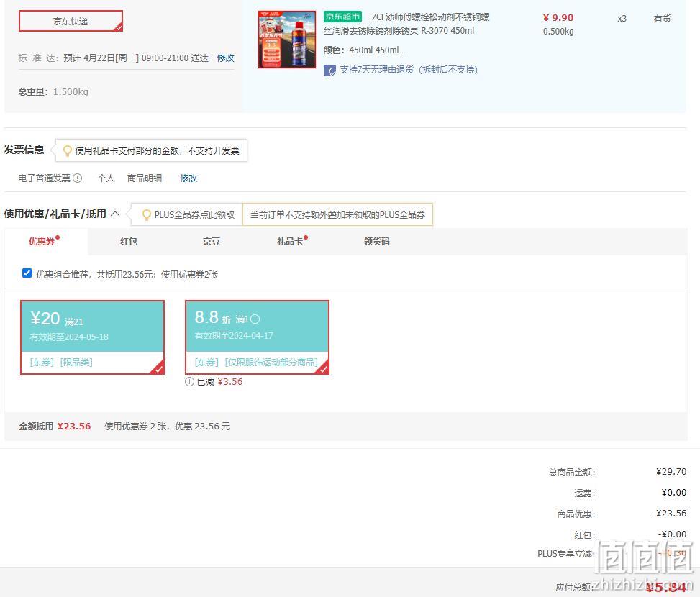The image size is (700, 597).
Task: Click lightbulb icon in invoice notice
Action: click(67, 151)
